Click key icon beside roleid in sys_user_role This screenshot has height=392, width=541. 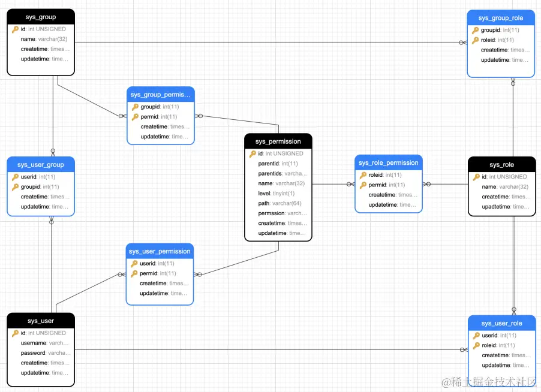pyautogui.click(x=476, y=345)
